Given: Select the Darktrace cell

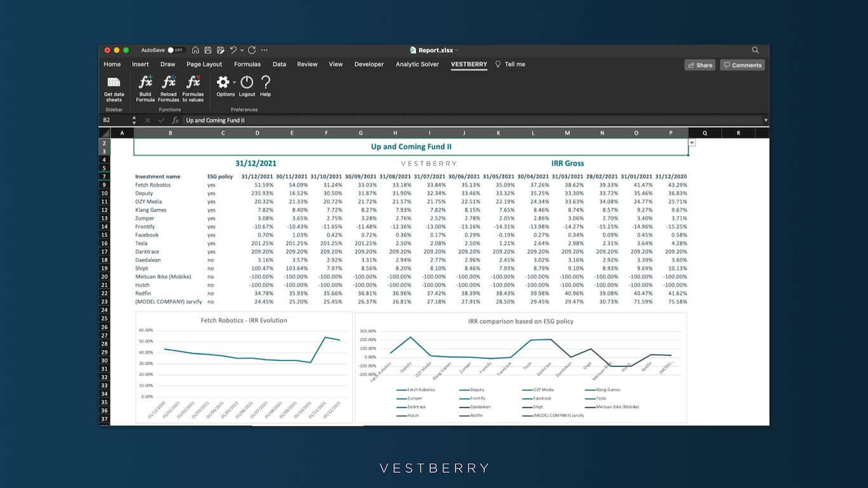Looking at the screenshot, I should (x=169, y=252).
